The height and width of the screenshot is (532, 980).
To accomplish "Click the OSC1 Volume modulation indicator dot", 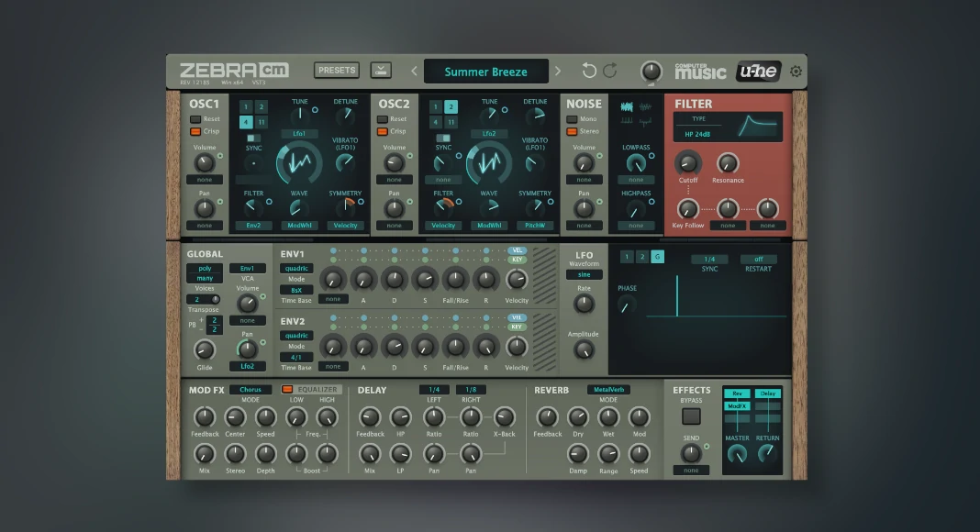I will click(x=220, y=156).
